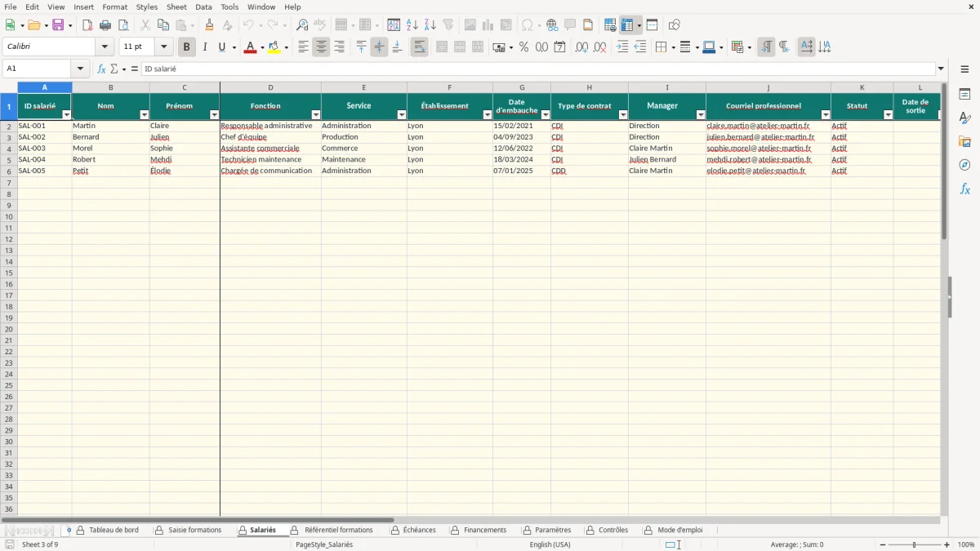Insert a chart
980x551 pixels.
point(488,25)
